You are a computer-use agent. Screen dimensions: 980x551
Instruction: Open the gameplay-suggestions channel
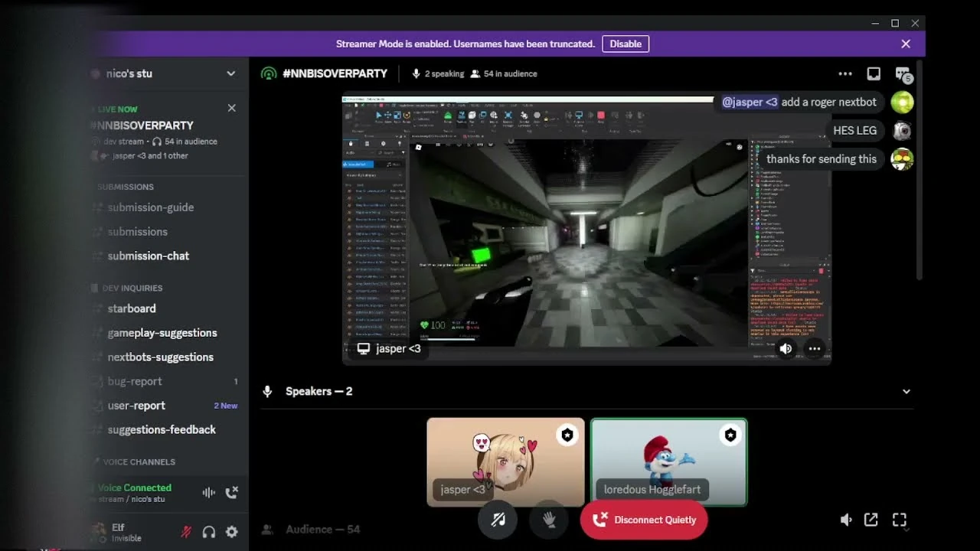click(162, 333)
